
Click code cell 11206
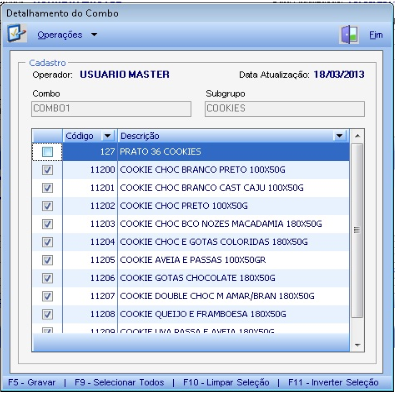click(90, 278)
